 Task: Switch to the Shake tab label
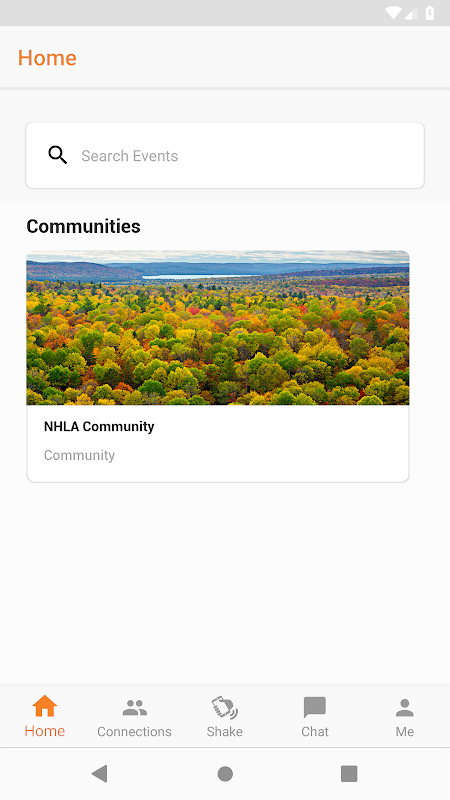point(224,731)
